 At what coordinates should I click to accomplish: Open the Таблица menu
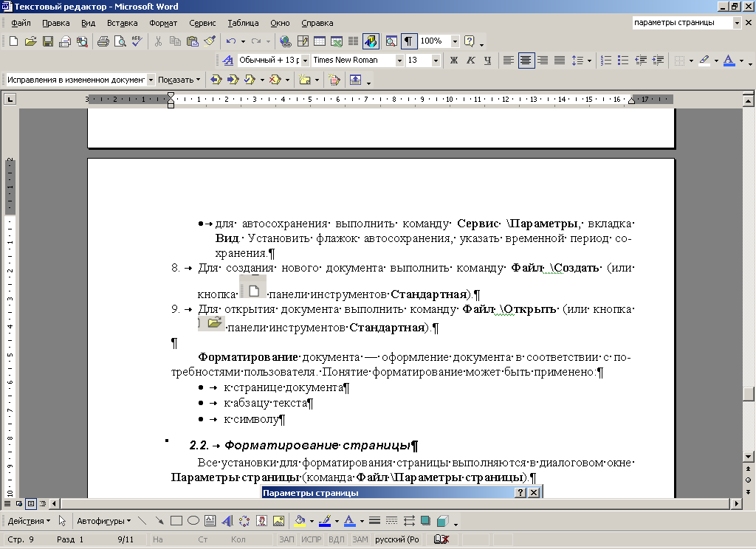tap(243, 23)
